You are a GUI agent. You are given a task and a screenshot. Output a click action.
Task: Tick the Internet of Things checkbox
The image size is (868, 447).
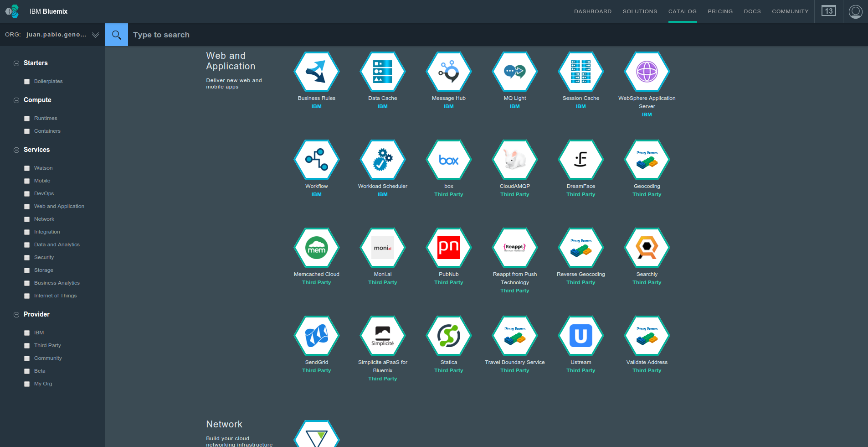tap(27, 296)
